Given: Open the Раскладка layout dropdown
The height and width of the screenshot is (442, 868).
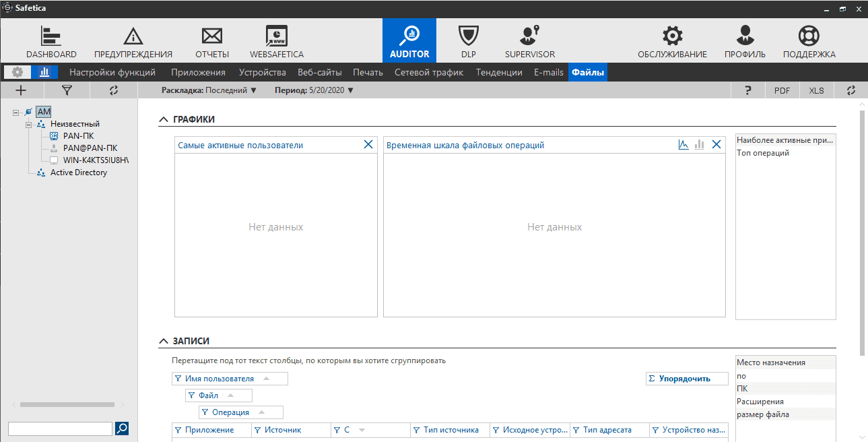Looking at the screenshot, I should tap(209, 90).
